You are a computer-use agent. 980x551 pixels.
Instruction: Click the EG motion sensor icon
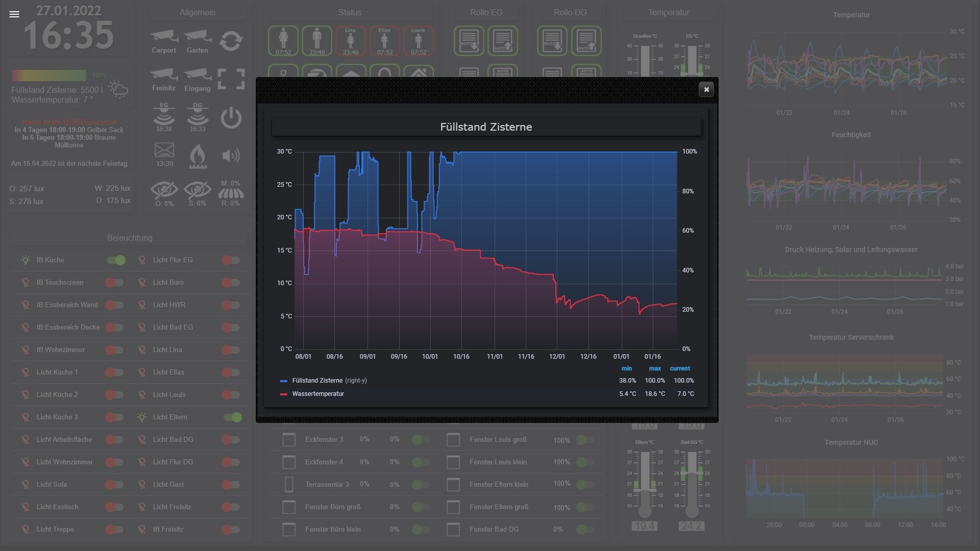click(x=164, y=114)
